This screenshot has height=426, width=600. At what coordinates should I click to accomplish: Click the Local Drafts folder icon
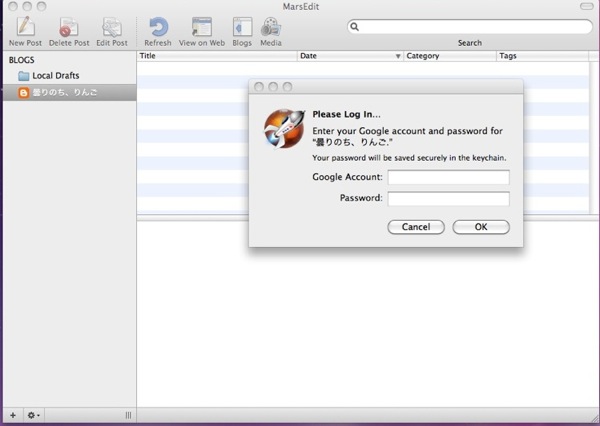(x=23, y=76)
